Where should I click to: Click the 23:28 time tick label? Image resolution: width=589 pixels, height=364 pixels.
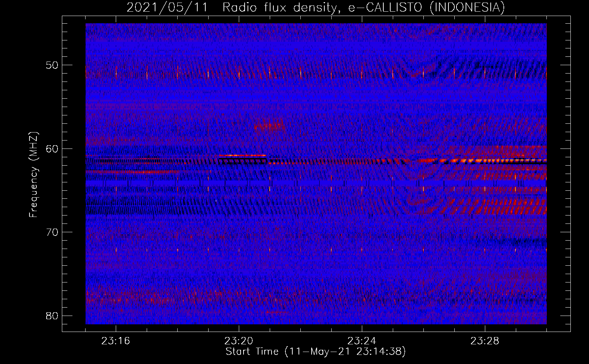[x=485, y=341]
